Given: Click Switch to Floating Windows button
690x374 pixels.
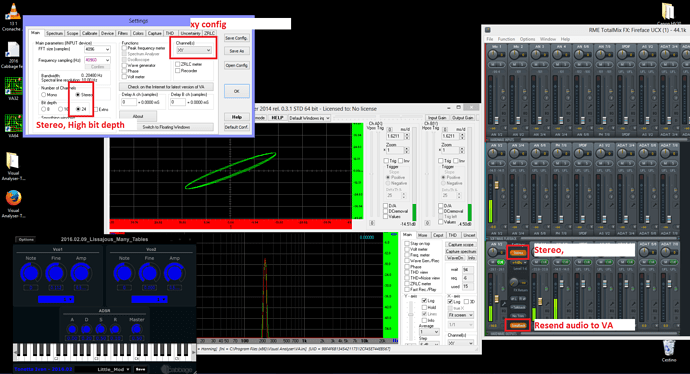Looking at the screenshot, I should [166, 127].
